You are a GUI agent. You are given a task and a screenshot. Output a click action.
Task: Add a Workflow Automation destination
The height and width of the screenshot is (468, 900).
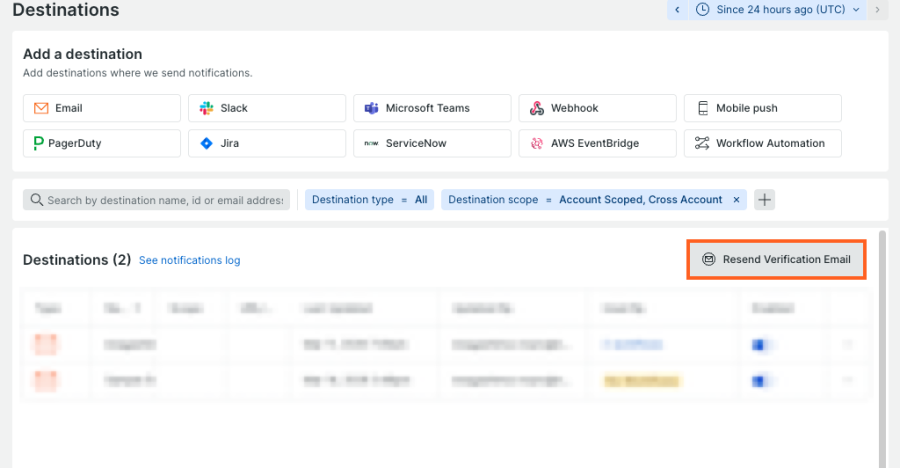[x=763, y=143]
